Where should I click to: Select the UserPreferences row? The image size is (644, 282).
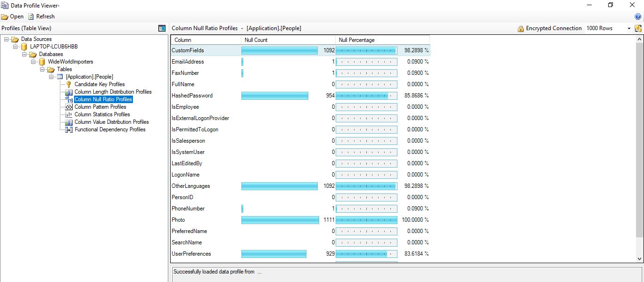click(300, 254)
